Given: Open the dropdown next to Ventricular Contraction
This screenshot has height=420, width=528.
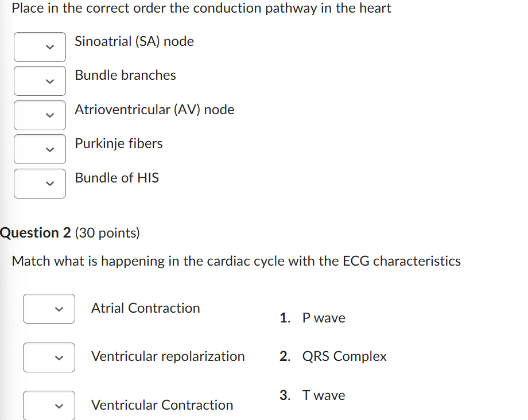Looking at the screenshot, I should (x=49, y=406).
